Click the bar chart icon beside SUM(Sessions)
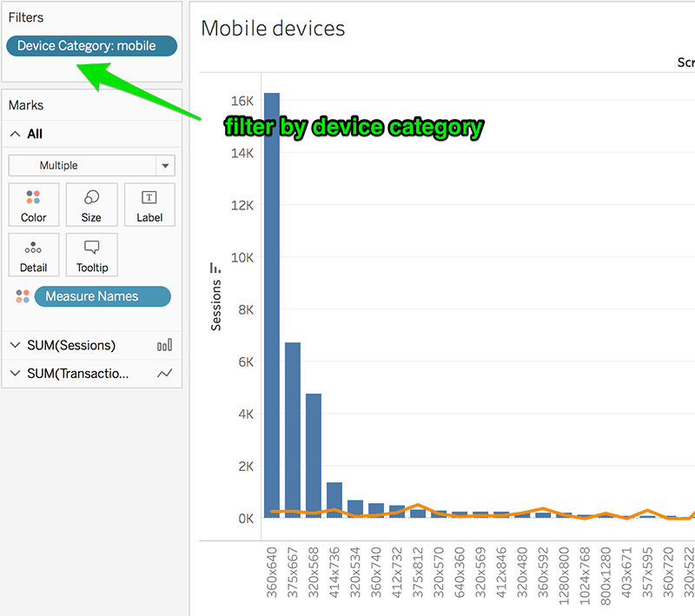695x616 pixels. pos(164,345)
